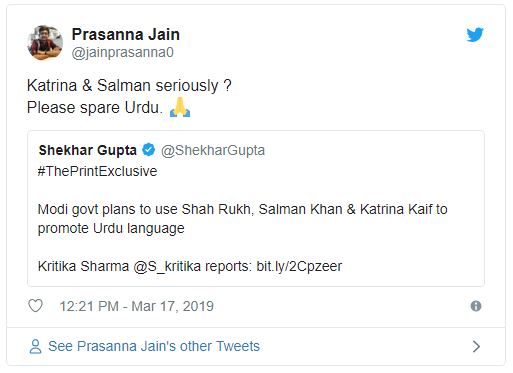
Task: Open Prasanna Jain's profile picture
Action: (45, 43)
